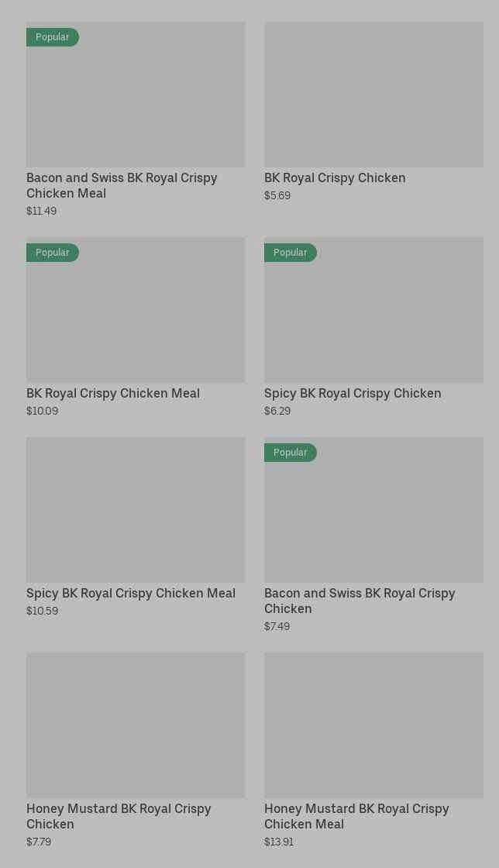Select the Honey Mustard BK Royal Crispy Chicken Meal image

pyautogui.click(x=373, y=725)
